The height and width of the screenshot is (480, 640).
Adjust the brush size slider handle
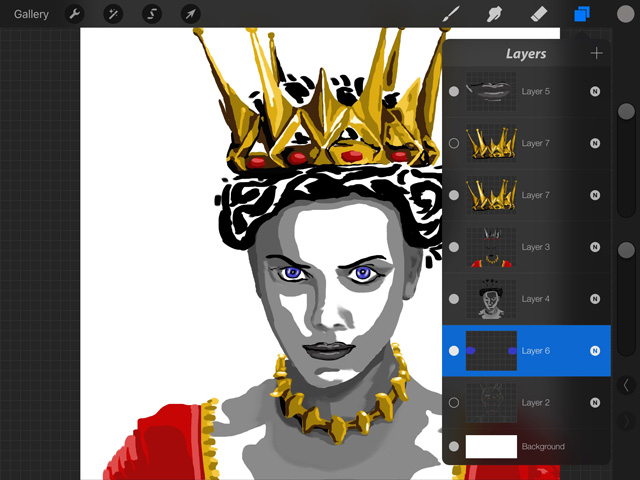point(626,111)
